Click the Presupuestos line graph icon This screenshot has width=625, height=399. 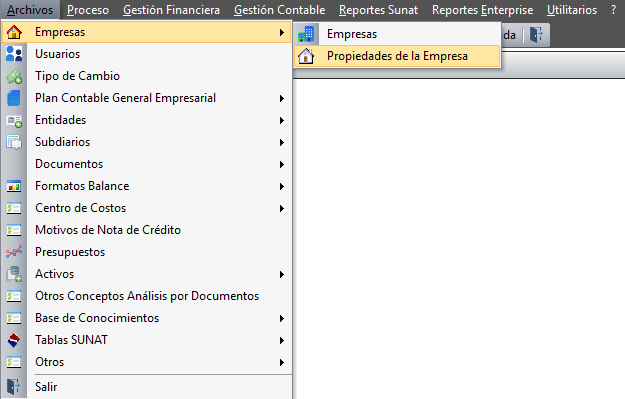(x=14, y=252)
